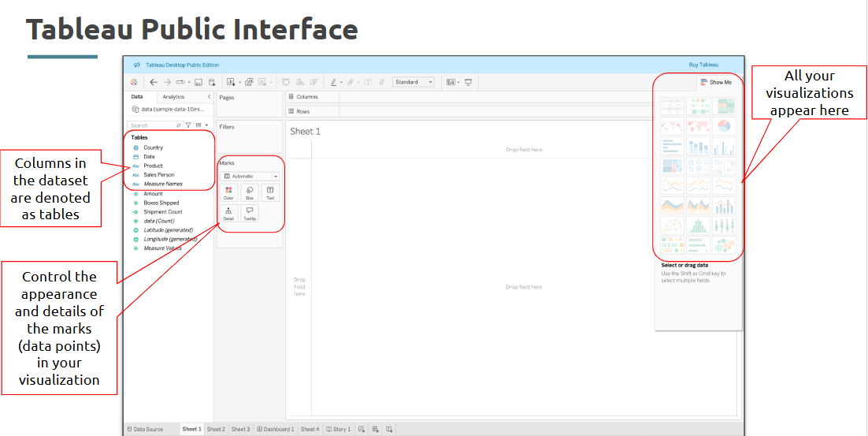Click the New Worksheet tab icon at bottom
The width and height of the screenshot is (868, 436).
pyautogui.click(x=362, y=430)
